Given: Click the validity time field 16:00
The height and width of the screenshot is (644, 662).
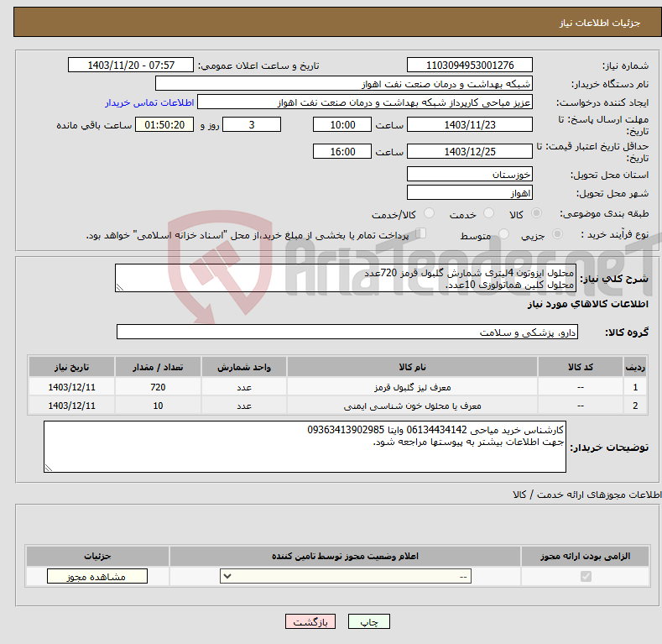Looking at the screenshot, I should pos(342,151).
